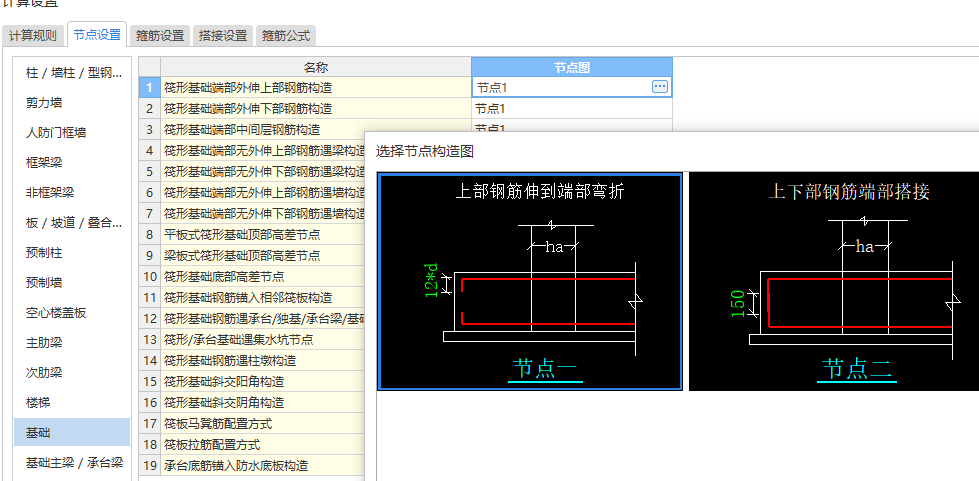Select the 节点二 construction diagram thumbnail
Image resolution: width=979 pixels, height=481 pixels.
pyautogui.click(x=834, y=281)
